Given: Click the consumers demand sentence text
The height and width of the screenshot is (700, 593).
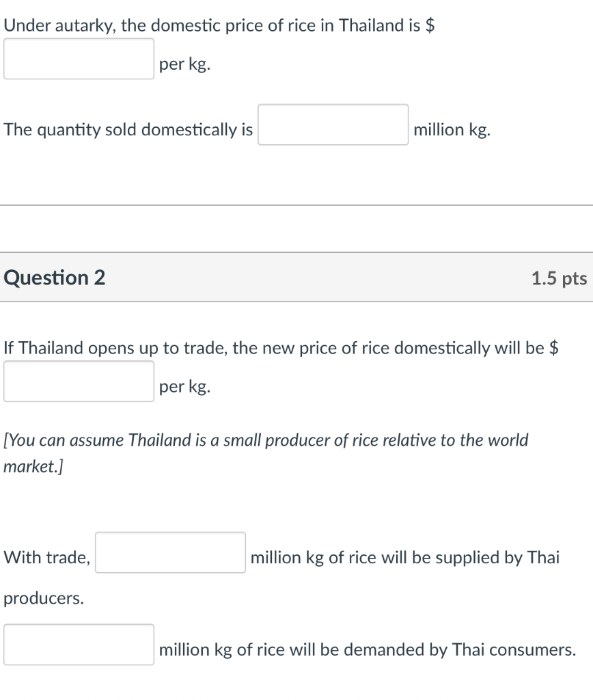Looking at the screenshot, I should [x=366, y=649].
